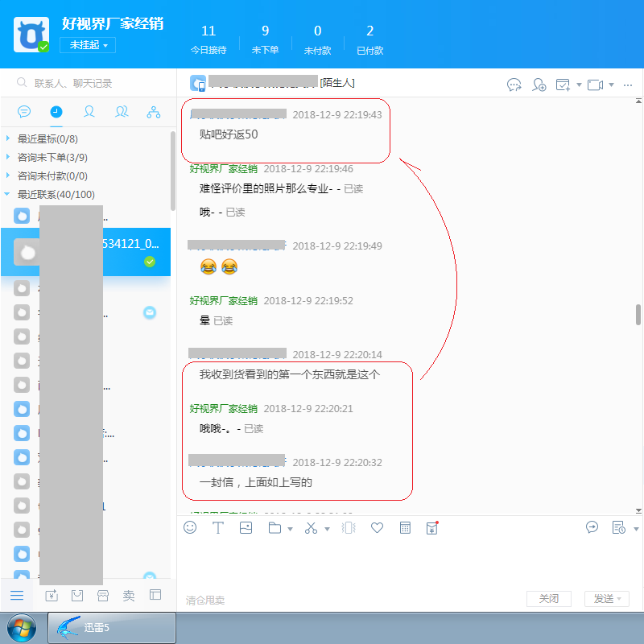Click the transfer chat bubble icon in the header
The height and width of the screenshot is (644, 644).
tap(514, 85)
